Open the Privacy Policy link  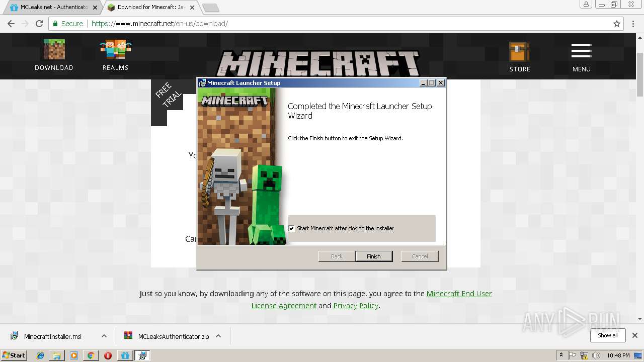point(356,306)
